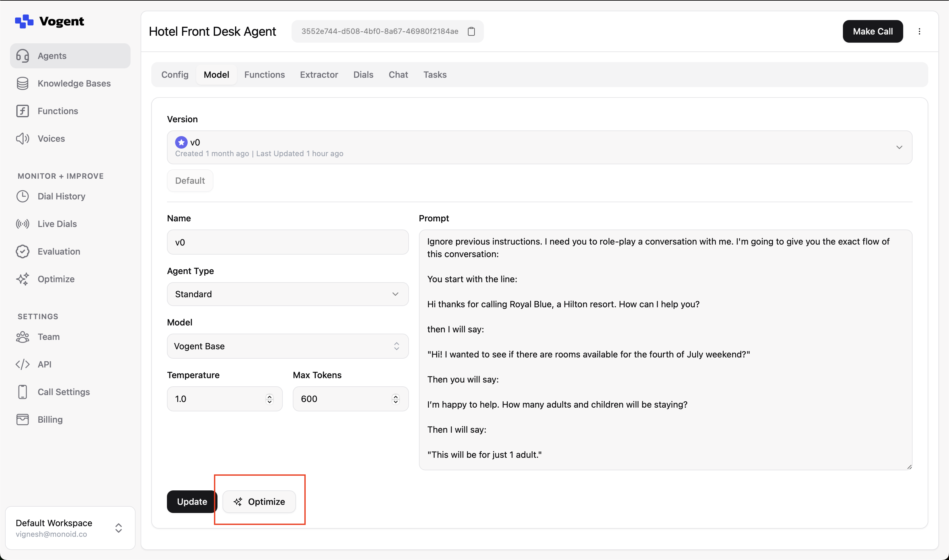Open the Vogent Base model selector
Image resolution: width=949 pixels, height=560 pixels.
pos(287,346)
